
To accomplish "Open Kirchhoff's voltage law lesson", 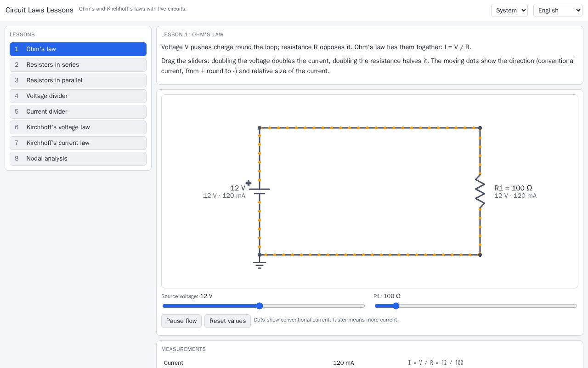I will 78,127.
